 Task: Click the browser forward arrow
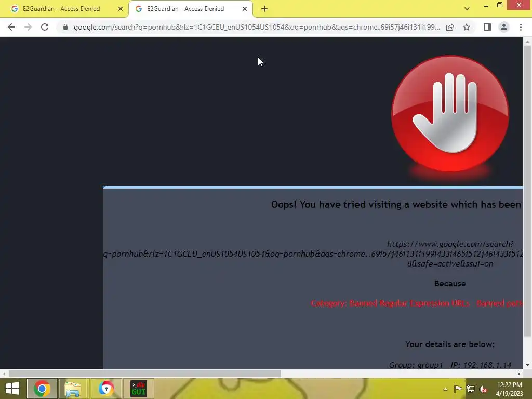(28, 27)
